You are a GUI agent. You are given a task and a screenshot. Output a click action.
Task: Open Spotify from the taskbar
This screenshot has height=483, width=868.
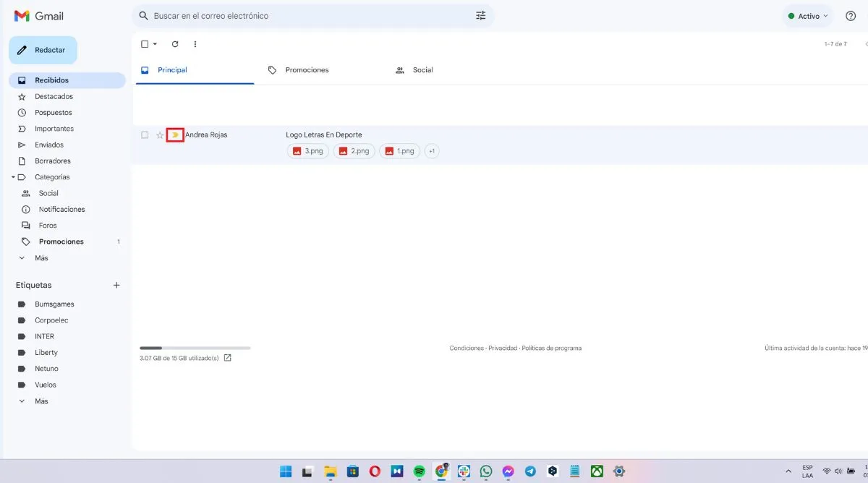click(419, 471)
